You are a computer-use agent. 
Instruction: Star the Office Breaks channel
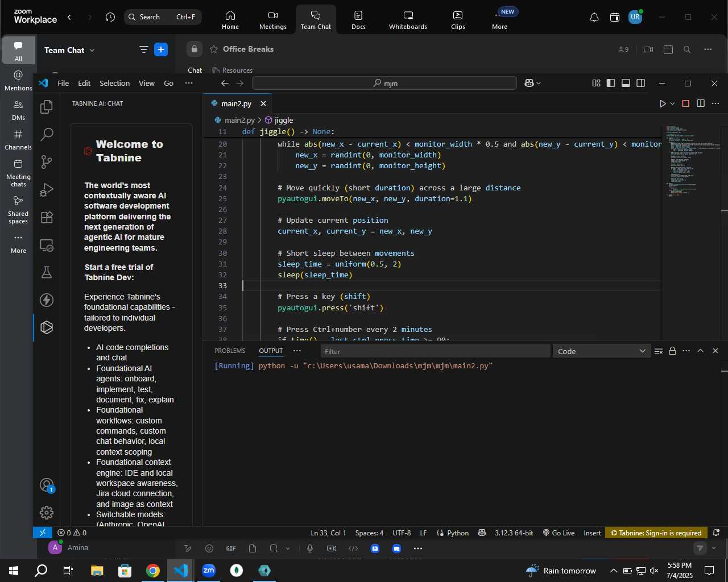coord(214,49)
